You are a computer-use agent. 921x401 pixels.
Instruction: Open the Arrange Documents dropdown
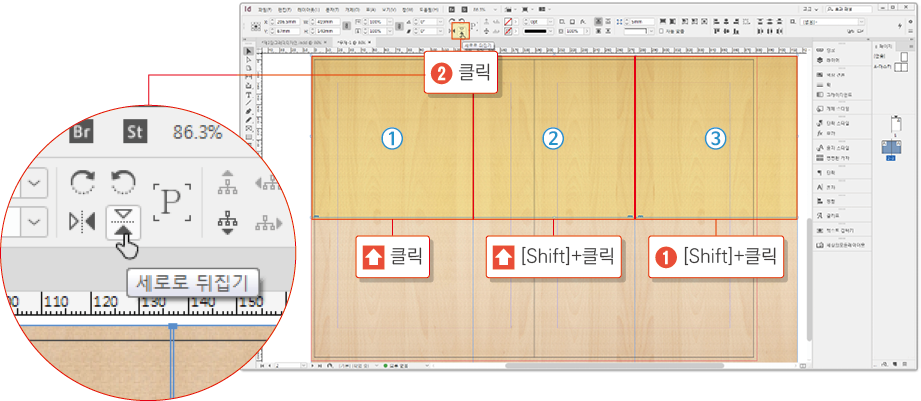point(544,9)
